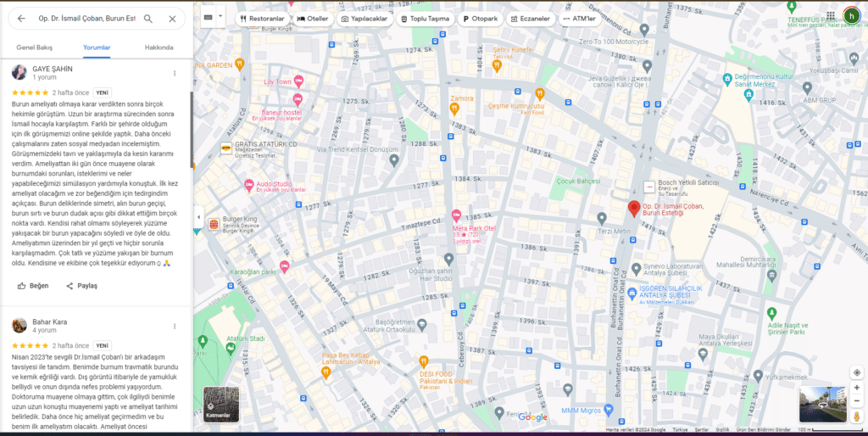Like the review with Beğen button
Viewport: 868px width, 436px height.
(x=33, y=286)
